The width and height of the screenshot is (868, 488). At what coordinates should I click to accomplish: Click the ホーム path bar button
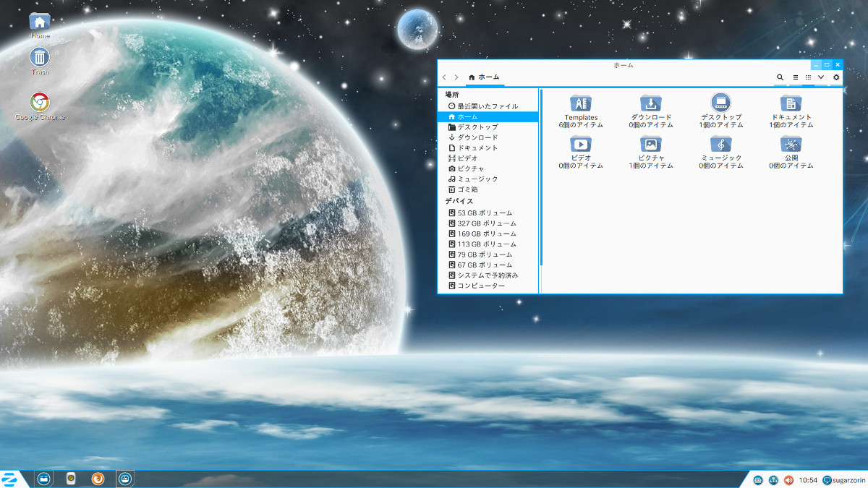(485, 77)
